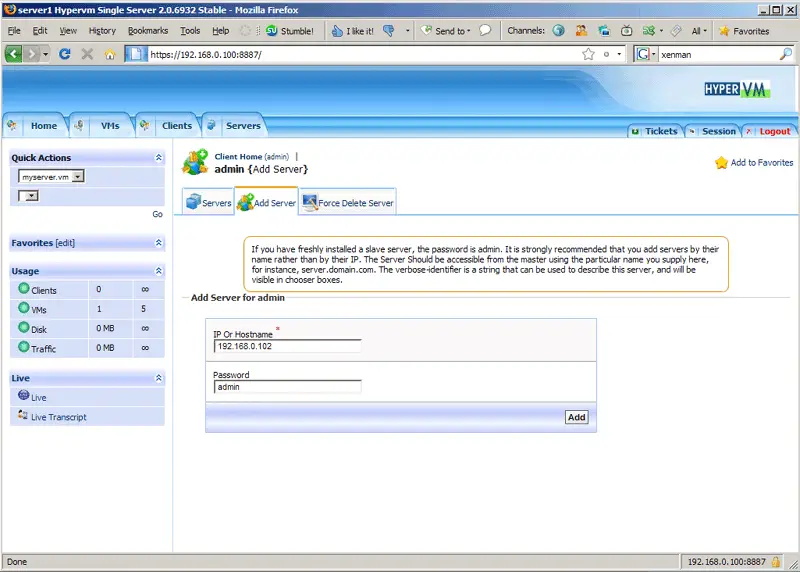Select the people channel icon

(581, 31)
